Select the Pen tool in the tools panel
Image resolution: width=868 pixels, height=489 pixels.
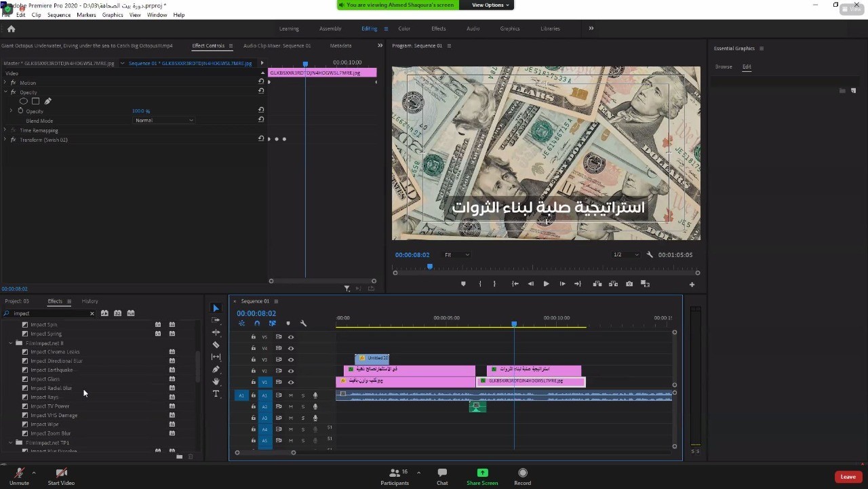coord(216,369)
